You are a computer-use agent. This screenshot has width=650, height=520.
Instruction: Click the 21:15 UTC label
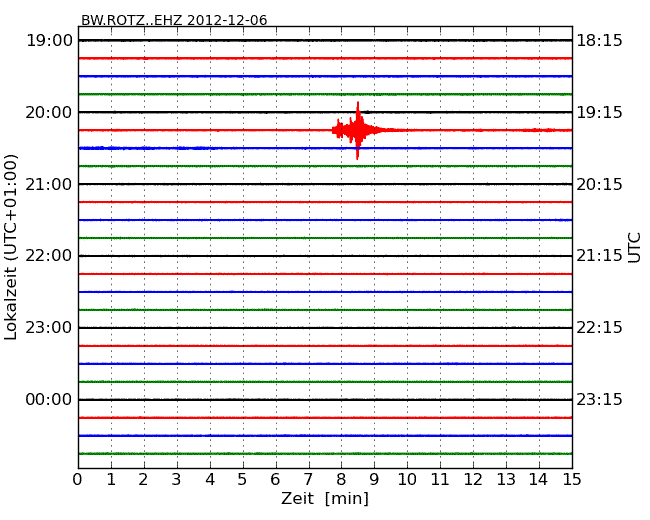(x=599, y=256)
